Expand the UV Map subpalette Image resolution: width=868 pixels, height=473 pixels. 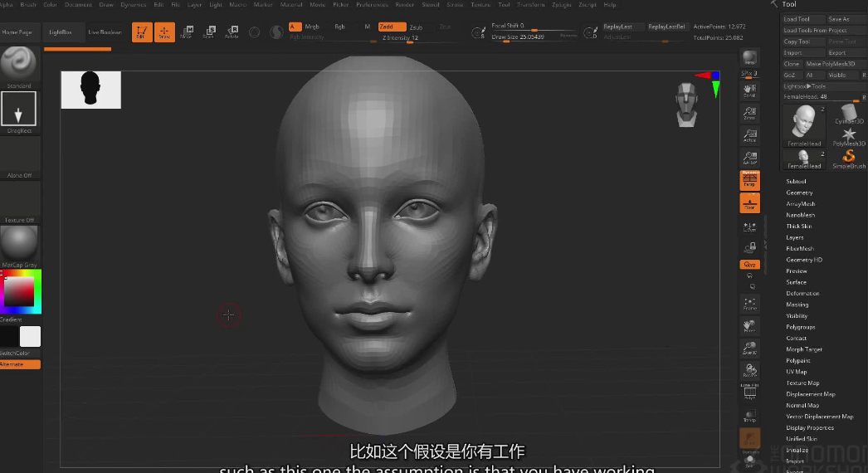click(796, 372)
